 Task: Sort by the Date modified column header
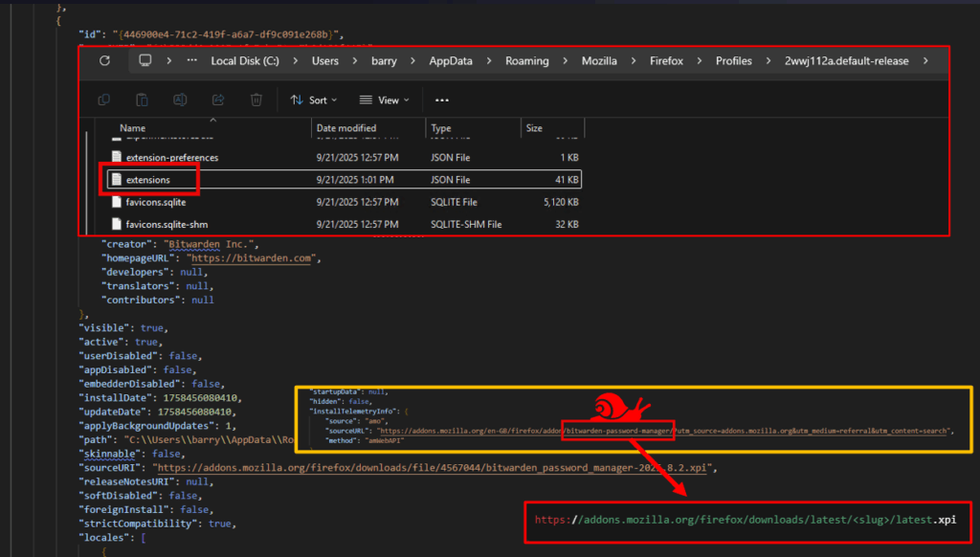click(x=346, y=128)
